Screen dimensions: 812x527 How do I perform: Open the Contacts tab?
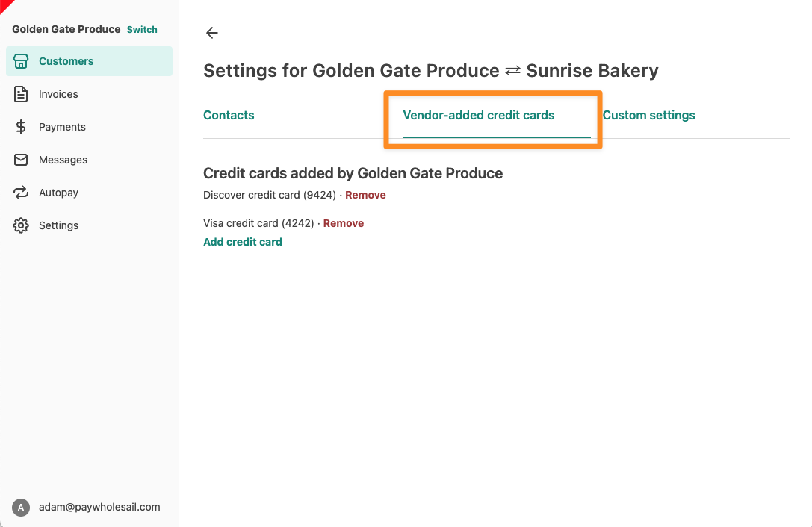pos(229,116)
